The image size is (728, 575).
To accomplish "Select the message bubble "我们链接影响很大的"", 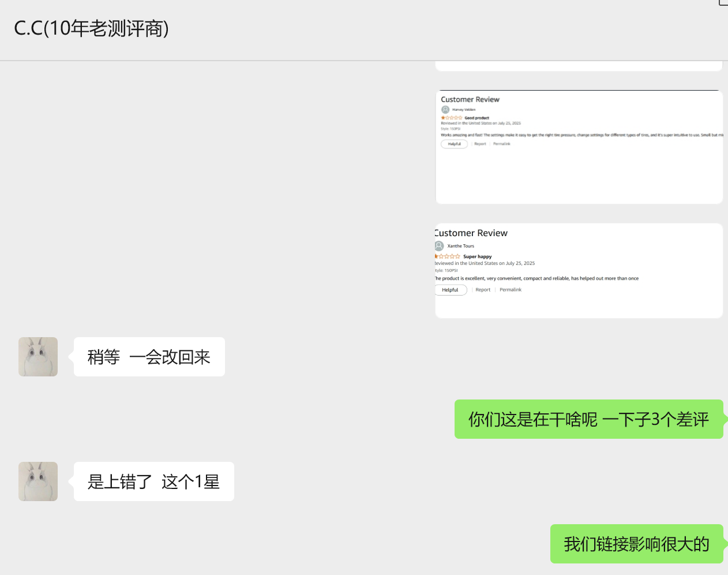I will (636, 543).
